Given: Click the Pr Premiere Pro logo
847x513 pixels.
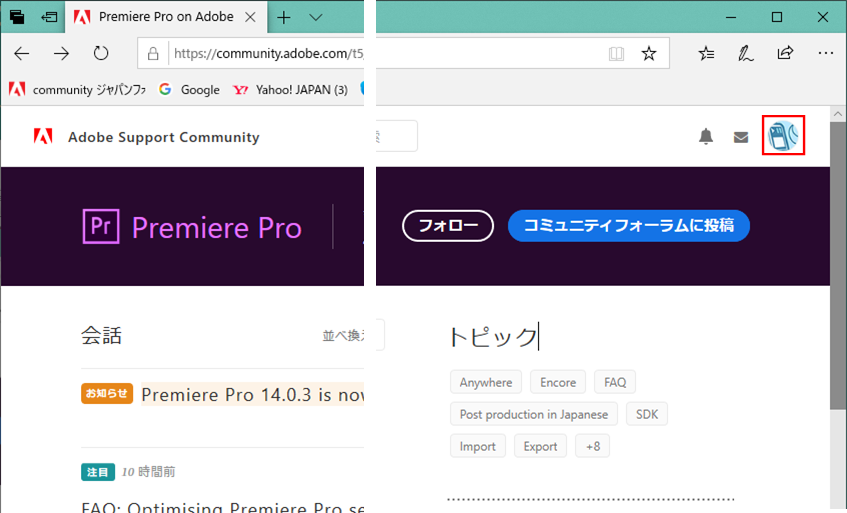Looking at the screenshot, I should coord(101,226).
